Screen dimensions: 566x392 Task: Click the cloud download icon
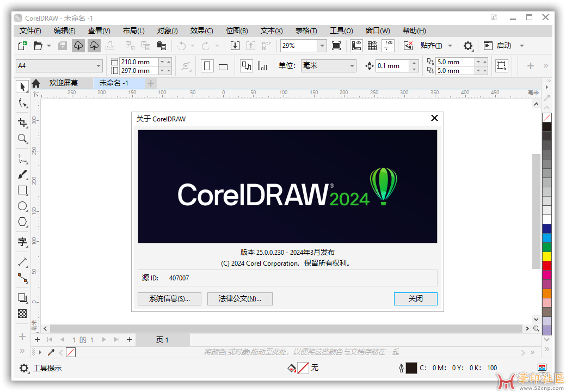click(78, 46)
